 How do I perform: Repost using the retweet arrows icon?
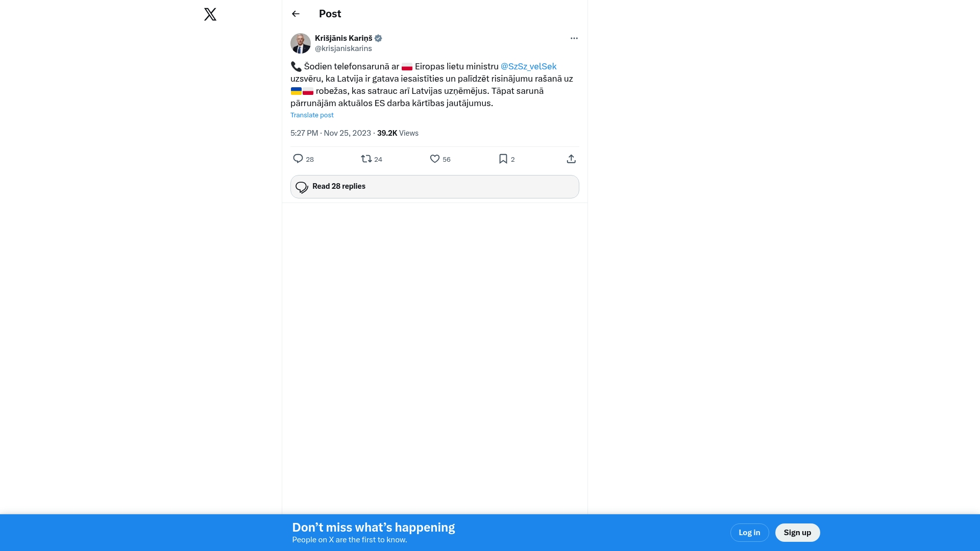coord(366,159)
